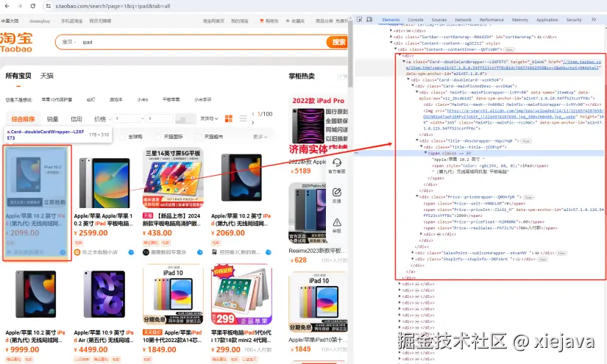Click the browser address bar URL

pyautogui.click(x=113, y=6)
